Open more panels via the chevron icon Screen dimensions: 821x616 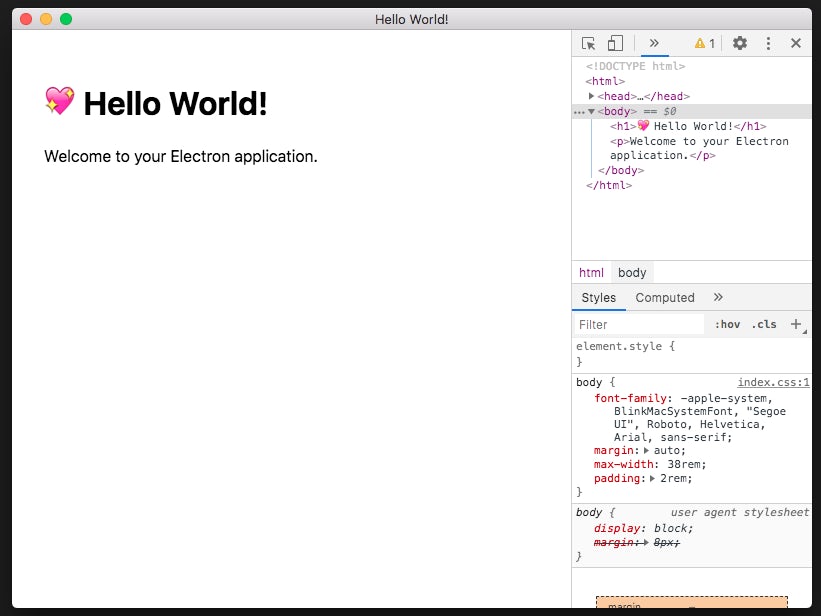654,43
